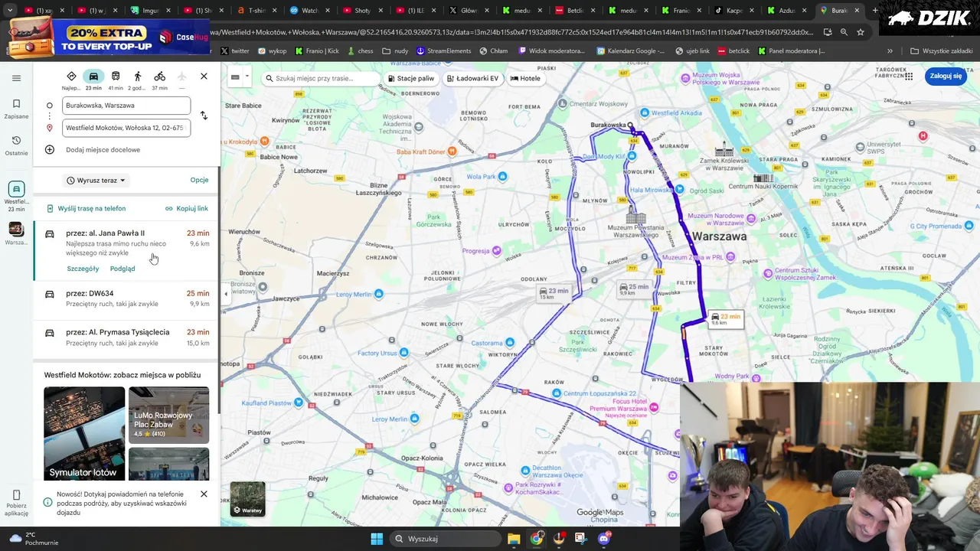Image resolution: width=980 pixels, height=551 pixels.
Task: Switch to satellite Warstwy layers view
Action: click(x=247, y=499)
